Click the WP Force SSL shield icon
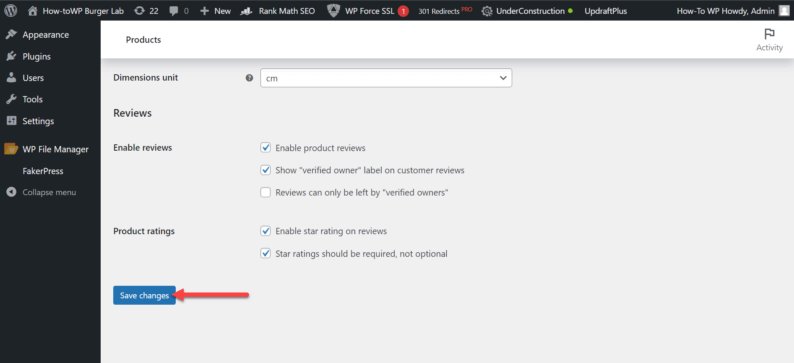794x363 pixels. [333, 11]
